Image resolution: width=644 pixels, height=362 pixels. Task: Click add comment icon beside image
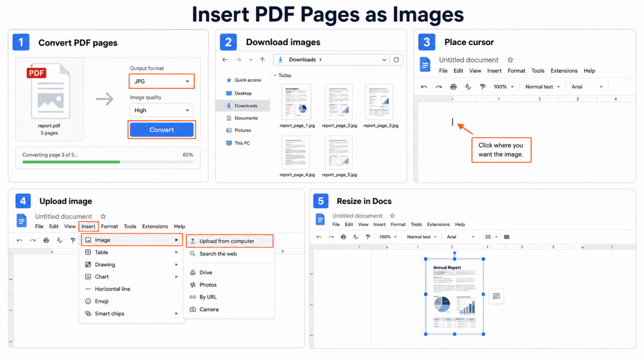click(496, 296)
